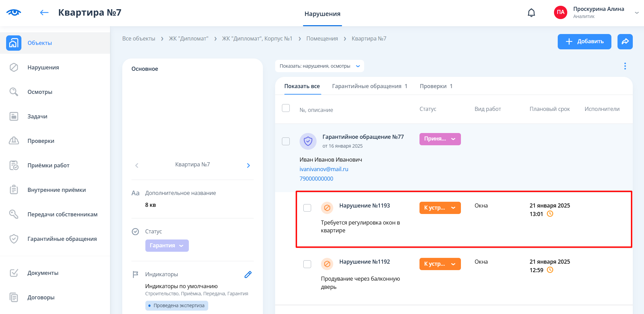Select the checkbox for Нарушение №1192
The image size is (644, 314).
[x=307, y=264]
